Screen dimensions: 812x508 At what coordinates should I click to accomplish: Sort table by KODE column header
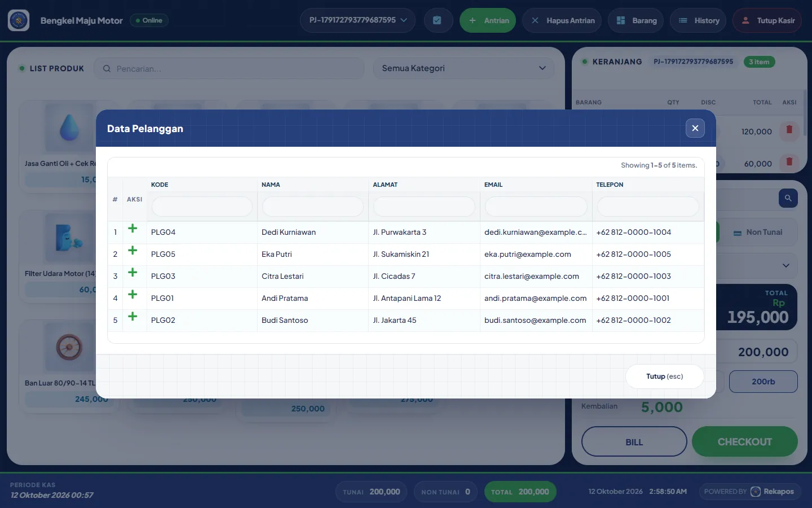point(160,185)
